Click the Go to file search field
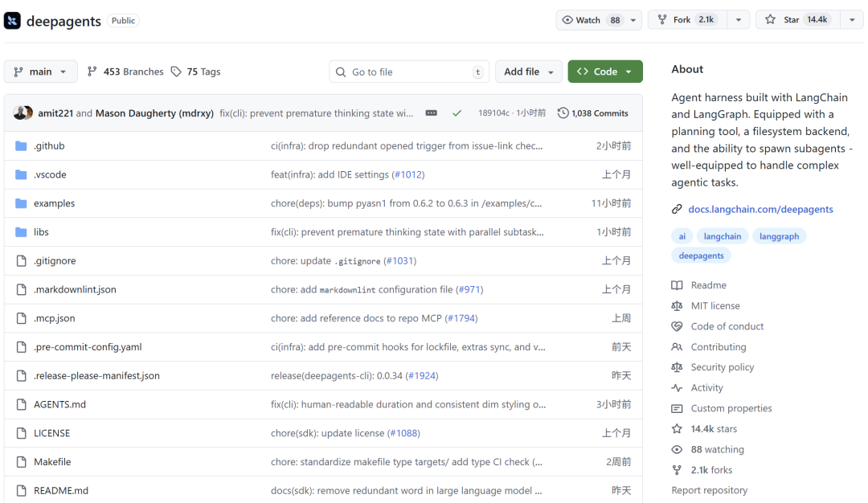 pos(410,72)
